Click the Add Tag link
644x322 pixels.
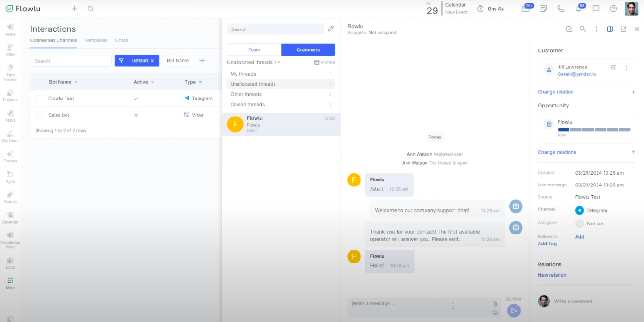pos(547,244)
